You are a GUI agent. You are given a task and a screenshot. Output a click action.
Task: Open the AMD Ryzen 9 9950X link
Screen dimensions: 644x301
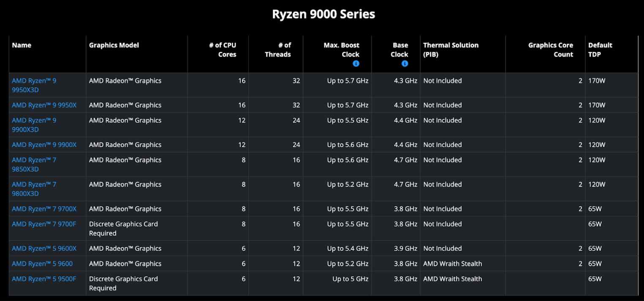[x=43, y=105]
